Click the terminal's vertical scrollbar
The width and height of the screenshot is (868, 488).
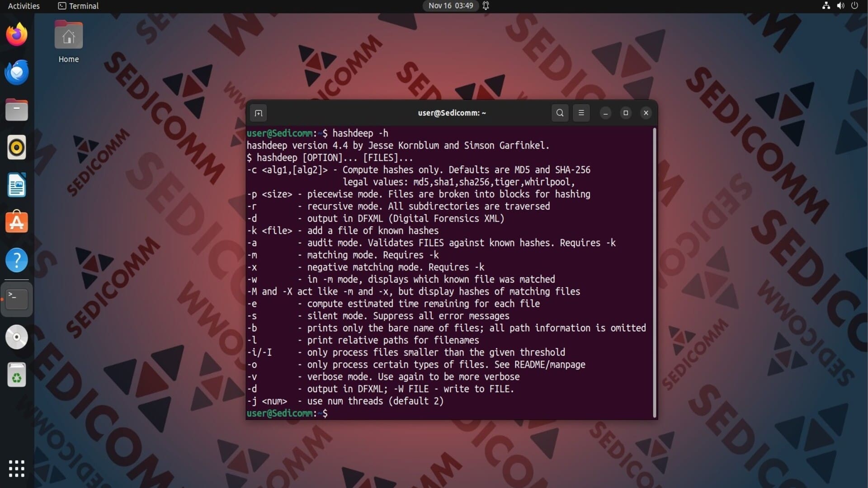pyautogui.click(x=654, y=271)
